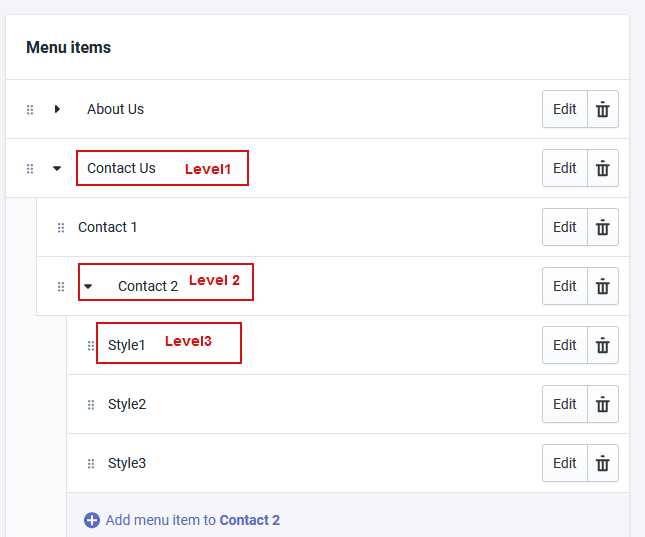Click the plus icon to add item
This screenshot has width=645, height=537.
coord(92,520)
